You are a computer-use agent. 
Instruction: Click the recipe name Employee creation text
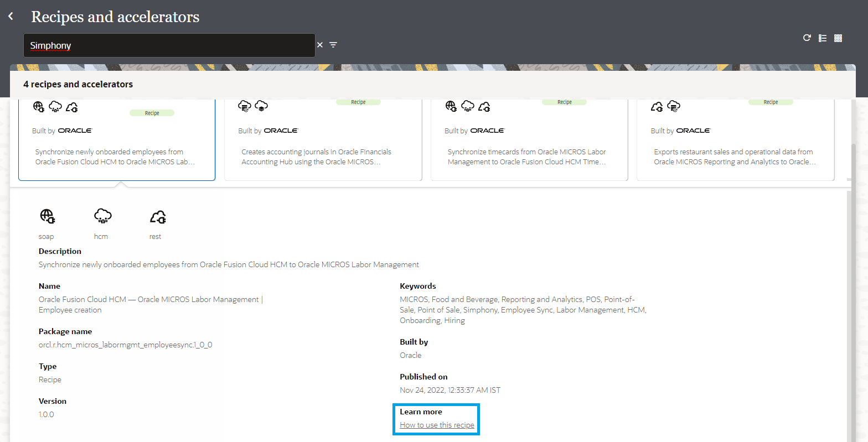(x=151, y=305)
